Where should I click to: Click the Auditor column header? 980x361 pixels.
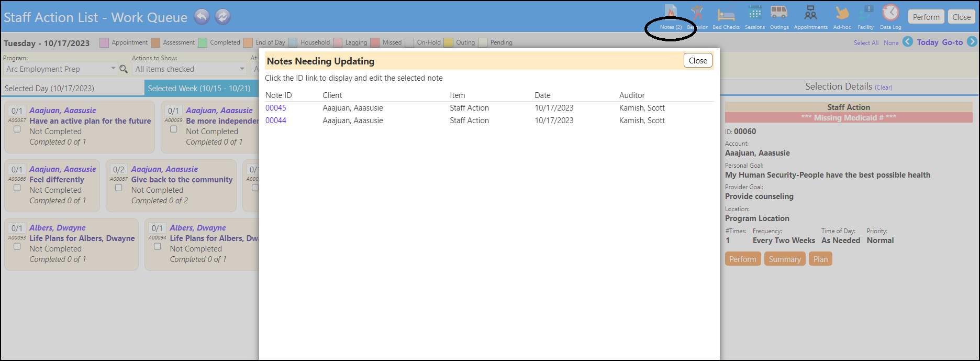point(632,95)
